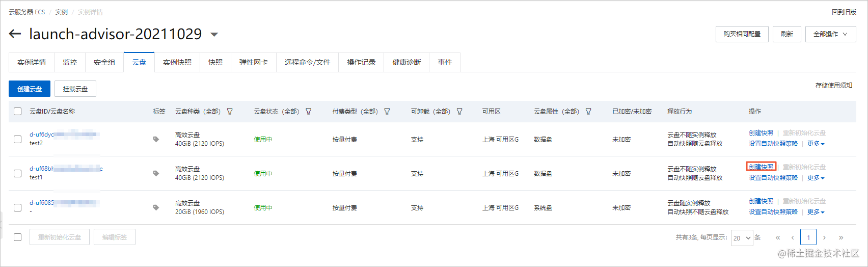
Task: Go to the next page
Action: [824, 237]
